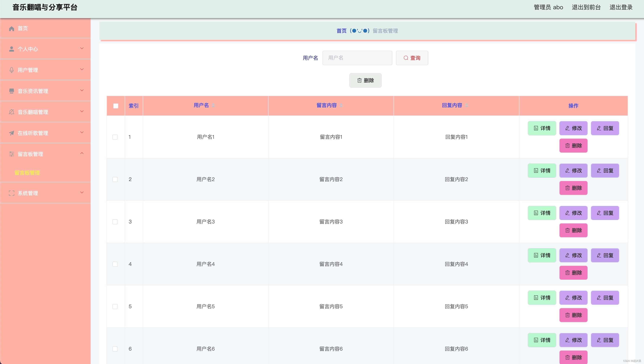Click pencil icon of 修改 in row 1
Image resolution: width=644 pixels, height=364 pixels.
[568, 128]
